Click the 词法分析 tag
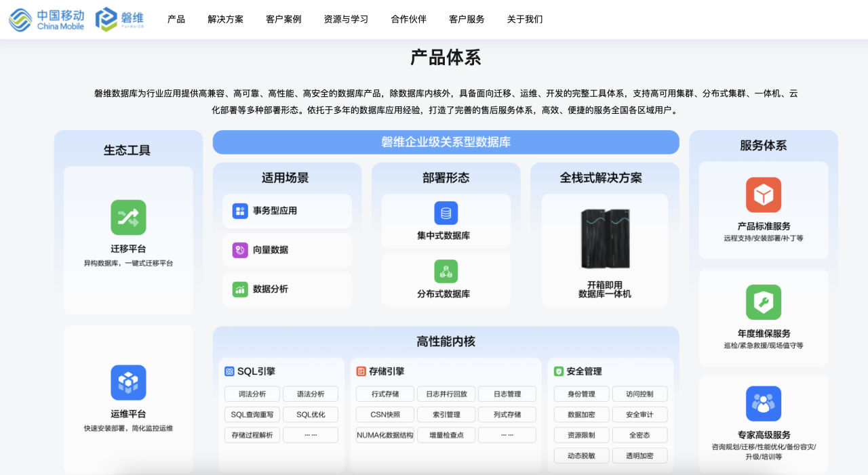Image resolution: width=868 pixels, height=475 pixels. 252,394
